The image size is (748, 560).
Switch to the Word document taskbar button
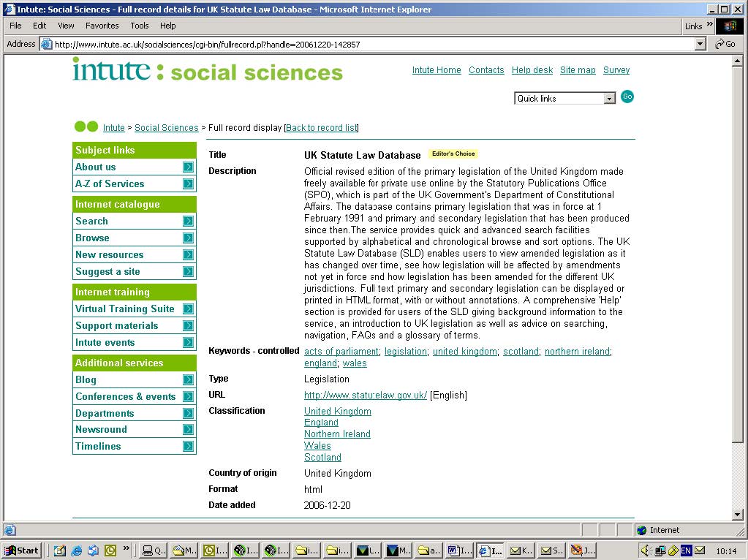pos(459,550)
